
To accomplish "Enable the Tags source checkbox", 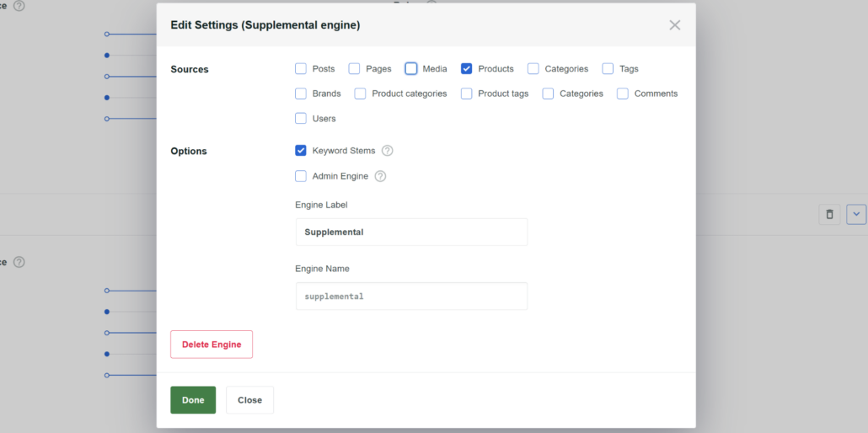I will 608,69.
